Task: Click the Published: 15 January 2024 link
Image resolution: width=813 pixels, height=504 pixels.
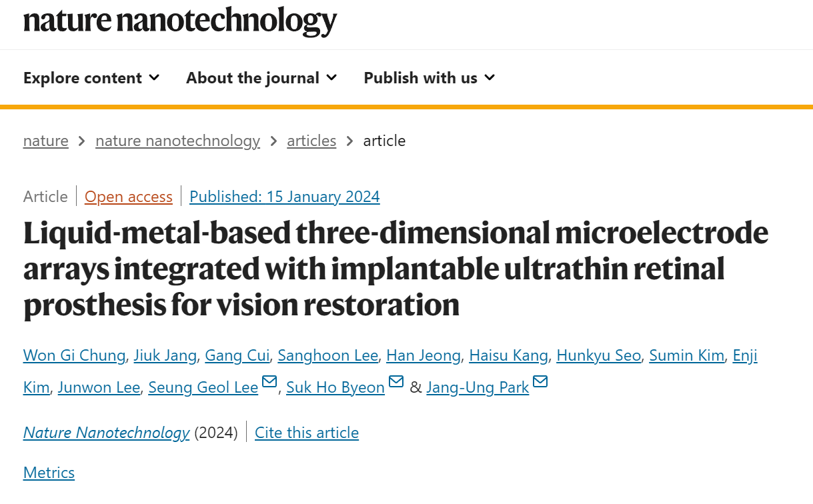Action: (x=285, y=197)
